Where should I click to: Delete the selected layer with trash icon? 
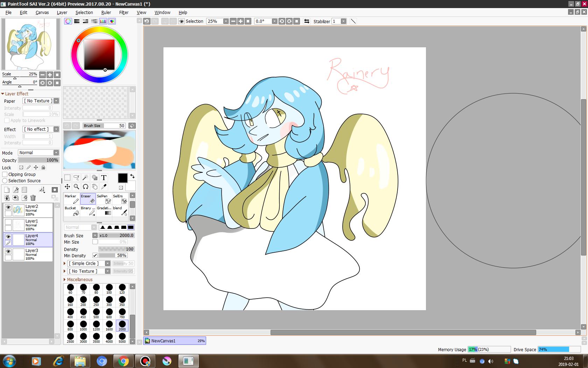[33, 198]
